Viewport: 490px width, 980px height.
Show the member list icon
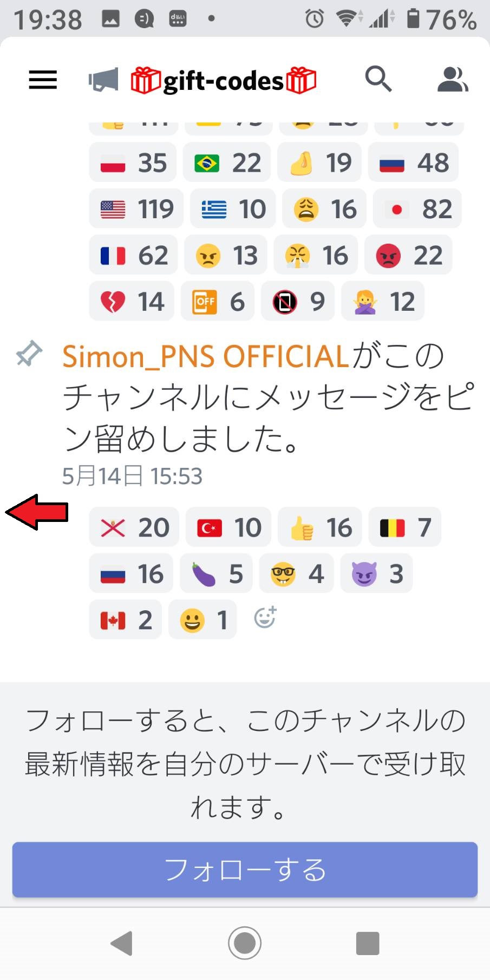[453, 80]
